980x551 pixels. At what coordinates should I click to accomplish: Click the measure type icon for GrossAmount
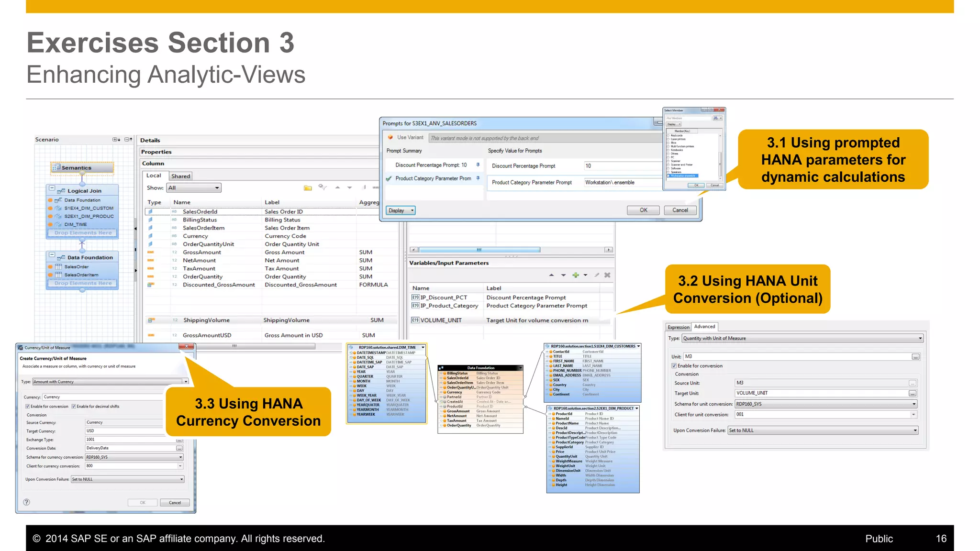point(151,252)
